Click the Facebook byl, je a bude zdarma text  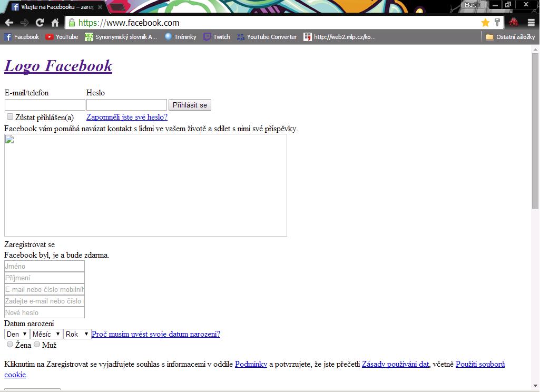tap(56, 255)
